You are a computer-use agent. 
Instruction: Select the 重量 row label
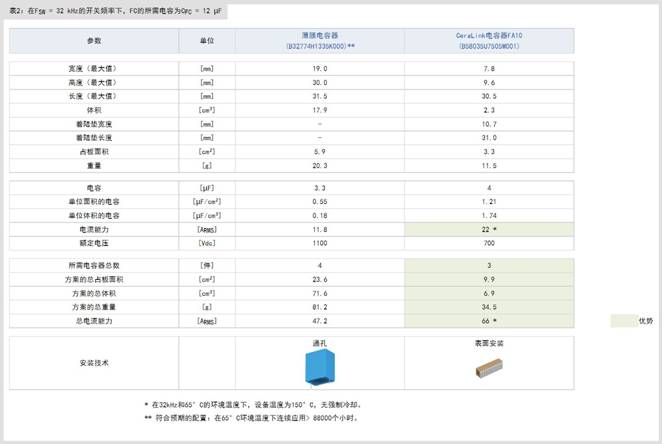click(94, 165)
